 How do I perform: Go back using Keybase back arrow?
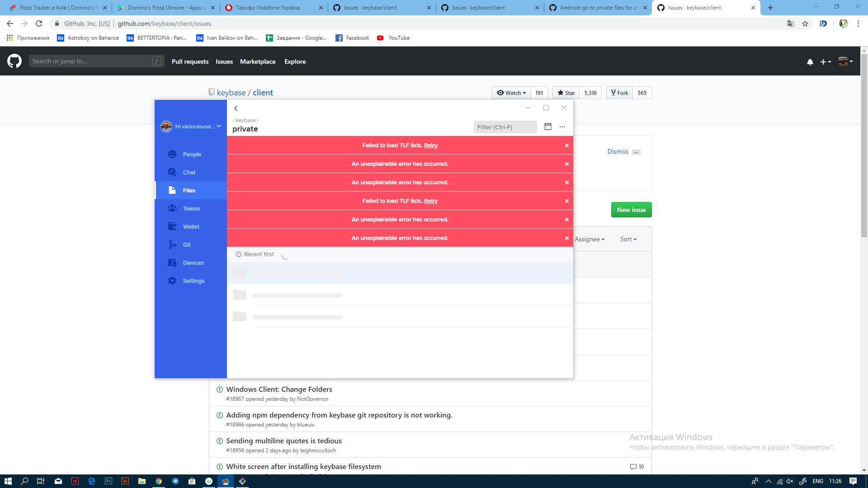coord(236,108)
